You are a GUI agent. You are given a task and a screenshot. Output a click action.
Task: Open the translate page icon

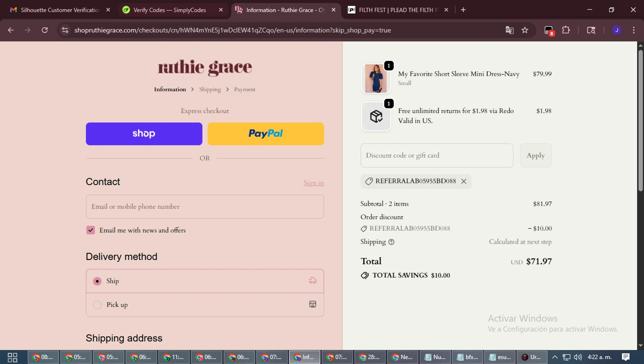pos(510,30)
